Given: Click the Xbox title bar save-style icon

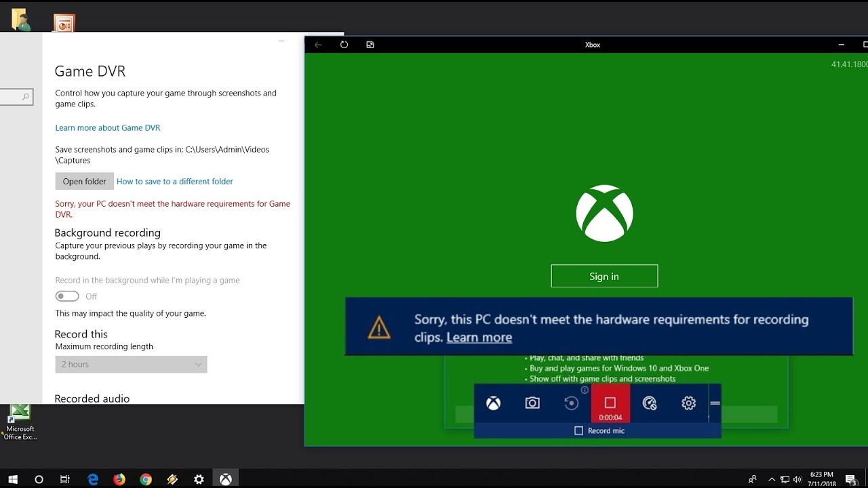Looking at the screenshot, I should click(370, 45).
